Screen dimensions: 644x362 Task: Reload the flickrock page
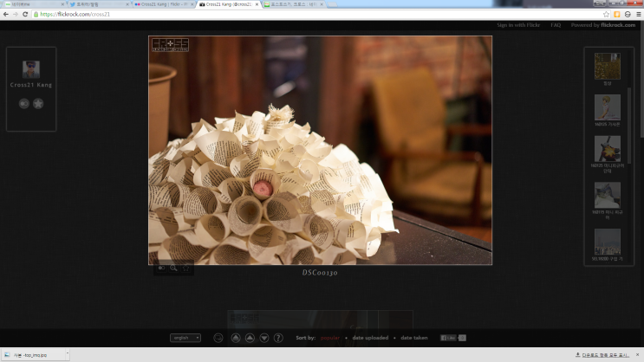(25, 14)
